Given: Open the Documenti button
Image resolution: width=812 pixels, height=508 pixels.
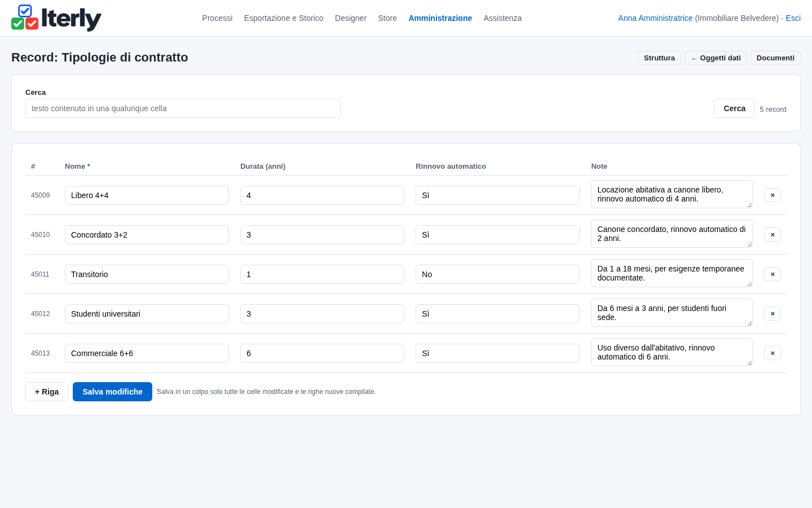Looking at the screenshot, I should click(x=775, y=58).
